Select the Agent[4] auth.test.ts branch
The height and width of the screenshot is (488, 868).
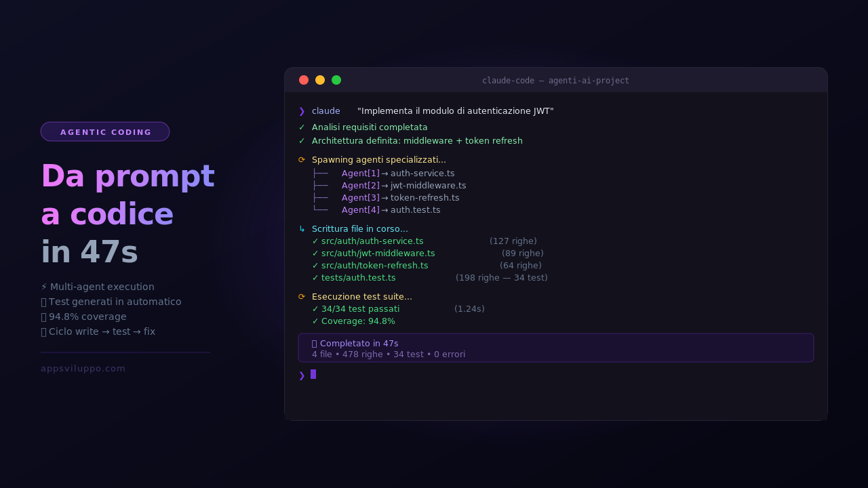(391, 210)
